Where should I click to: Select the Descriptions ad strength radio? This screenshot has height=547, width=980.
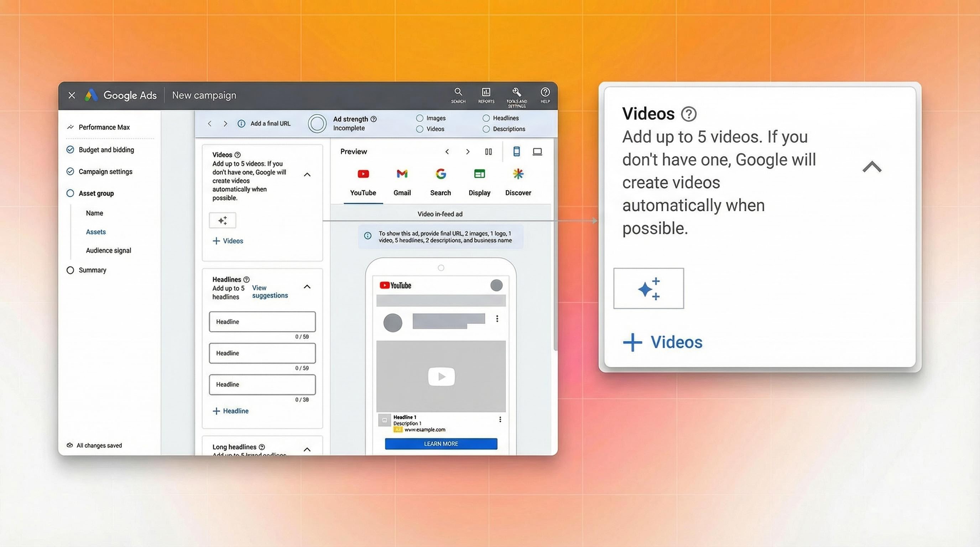point(486,129)
